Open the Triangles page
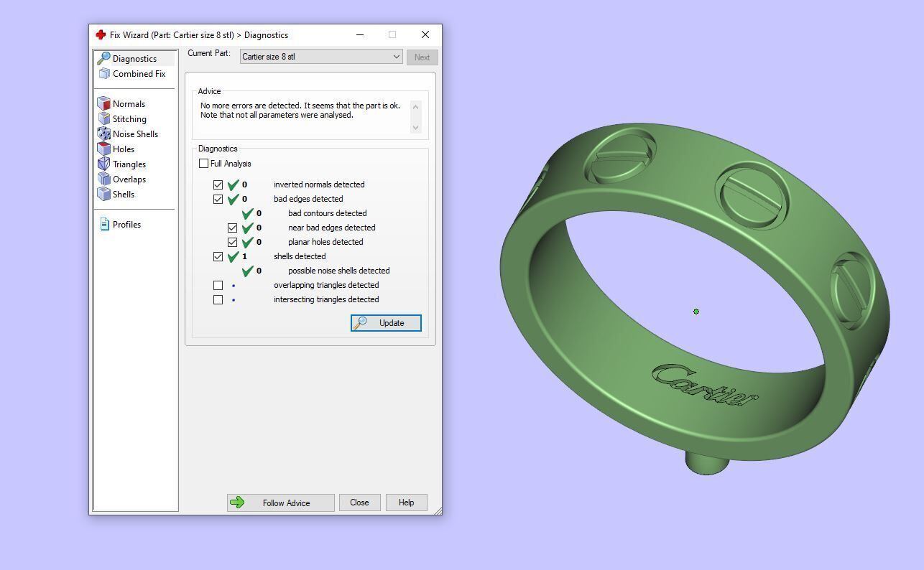 coord(129,164)
